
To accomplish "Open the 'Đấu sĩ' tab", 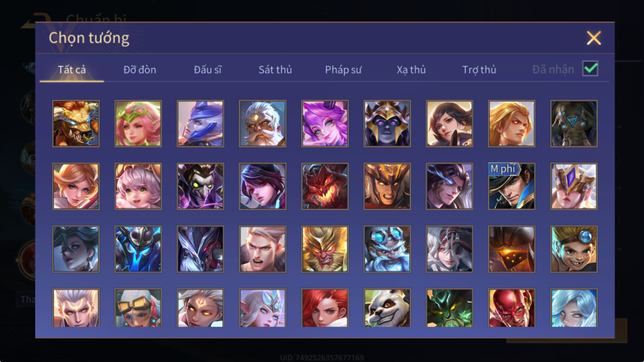I will click(208, 70).
